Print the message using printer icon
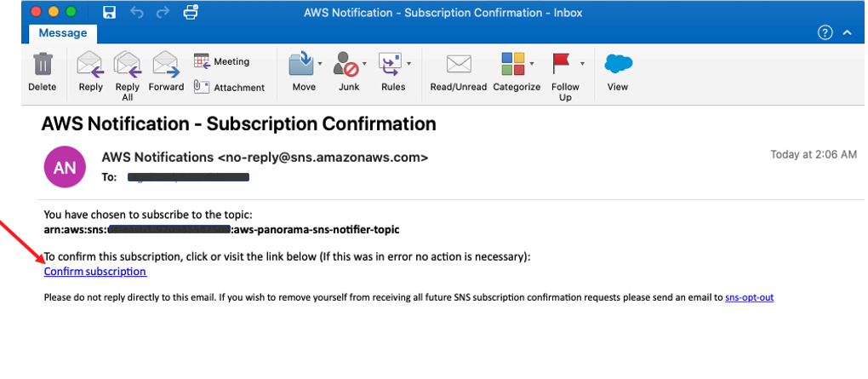This screenshot has width=868, height=379. tap(191, 12)
